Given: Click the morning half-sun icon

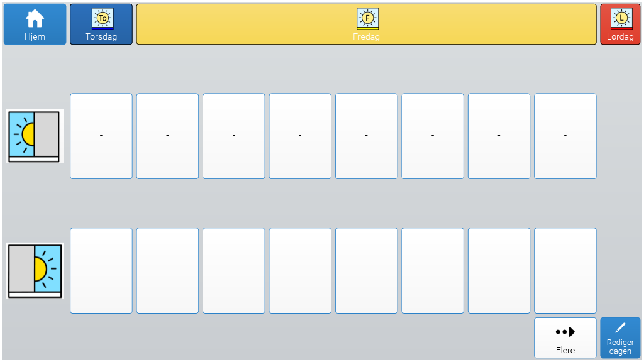Looking at the screenshot, I should [x=35, y=136].
